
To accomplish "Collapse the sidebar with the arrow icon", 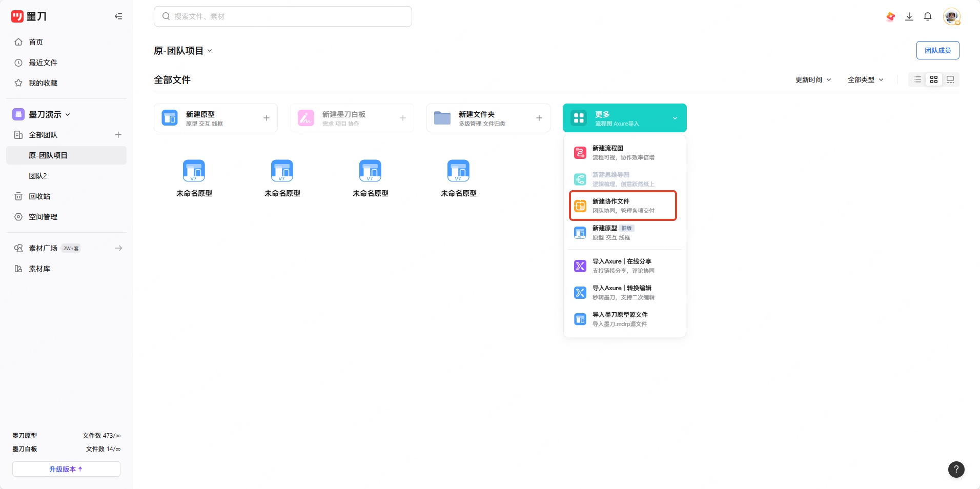I will [118, 16].
